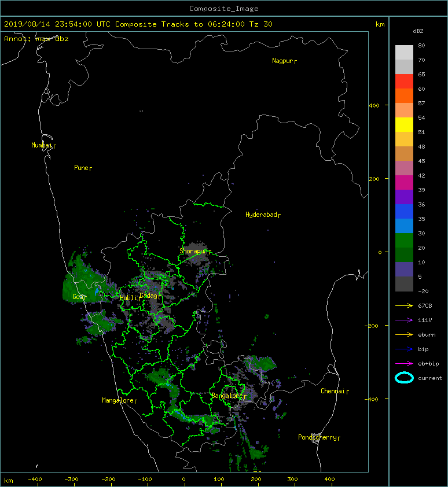Click the Bangalore city label

(227, 396)
